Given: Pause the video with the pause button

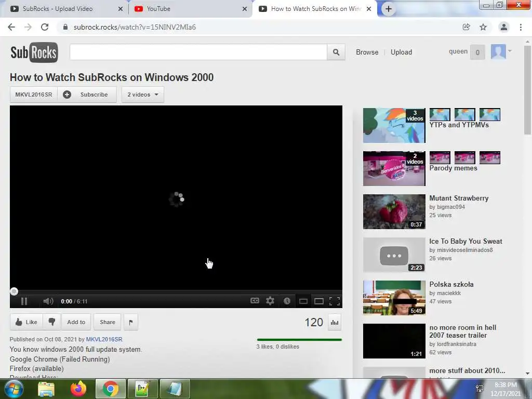Looking at the screenshot, I should coord(24,301).
